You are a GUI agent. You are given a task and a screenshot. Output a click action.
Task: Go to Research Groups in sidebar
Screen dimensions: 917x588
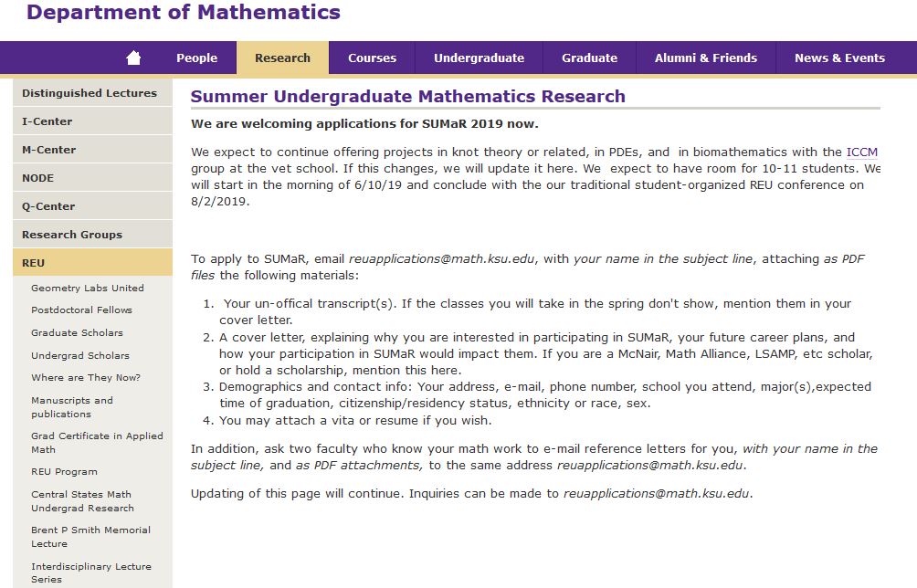point(72,235)
